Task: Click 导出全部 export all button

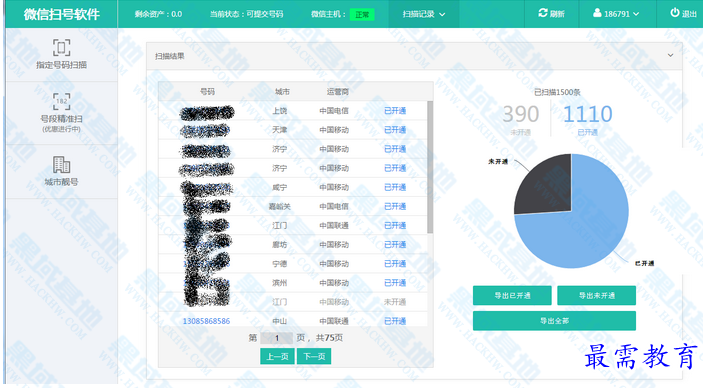Action: pyautogui.click(x=554, y=320)
